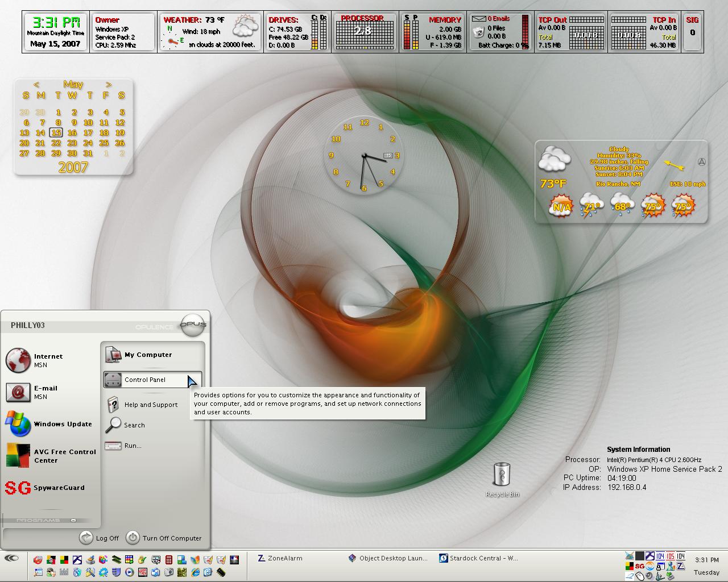Open Internet MSN globe icon

18,360
